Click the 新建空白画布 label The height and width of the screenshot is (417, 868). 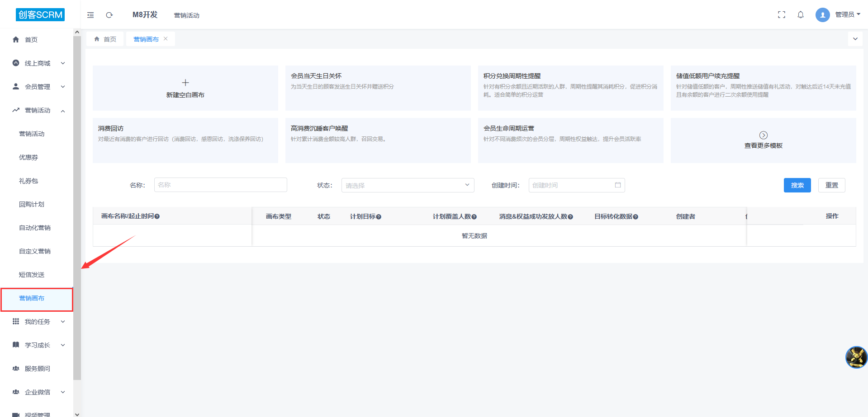click(x=185, y=95)
